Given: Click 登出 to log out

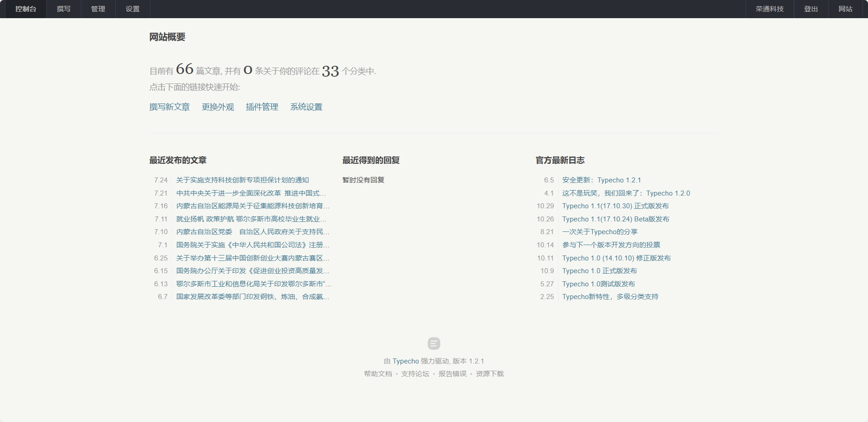Looking at the screenshot, I should 811,9.
